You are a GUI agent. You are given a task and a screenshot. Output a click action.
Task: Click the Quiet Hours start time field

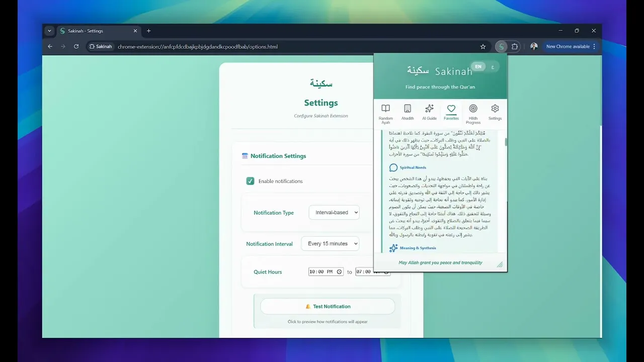coord(326,271)
